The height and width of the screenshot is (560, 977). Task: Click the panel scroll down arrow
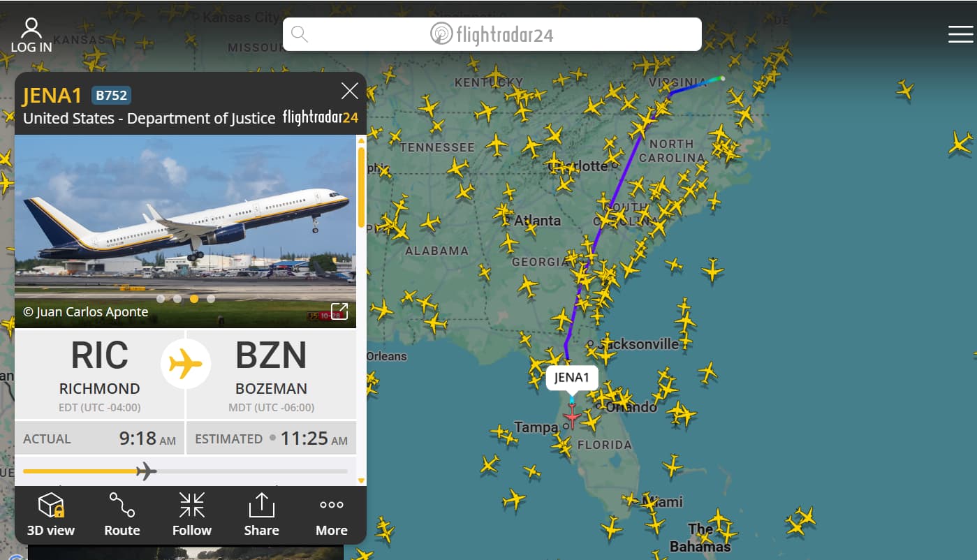[x=361, y=480]
